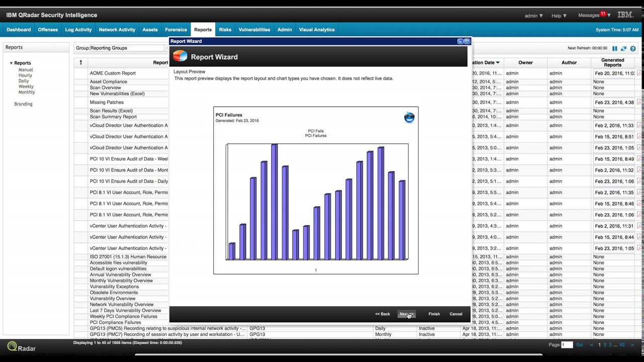Viewport: 644px width, 362px height.
Task: Jump to page 42 of reports
Action: 622,345
